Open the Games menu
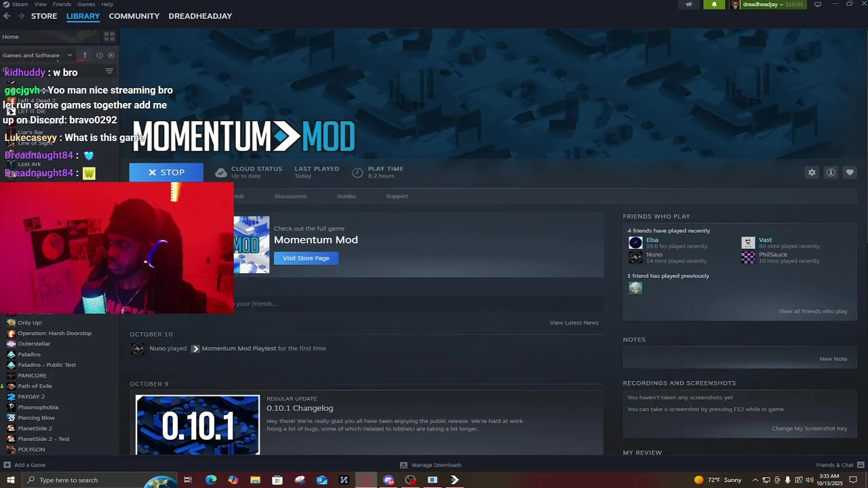 click(x=86, y=4)
